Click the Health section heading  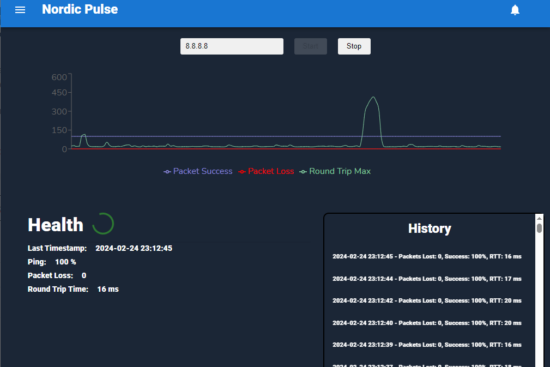pyautogui.click(x=55, y=225)
